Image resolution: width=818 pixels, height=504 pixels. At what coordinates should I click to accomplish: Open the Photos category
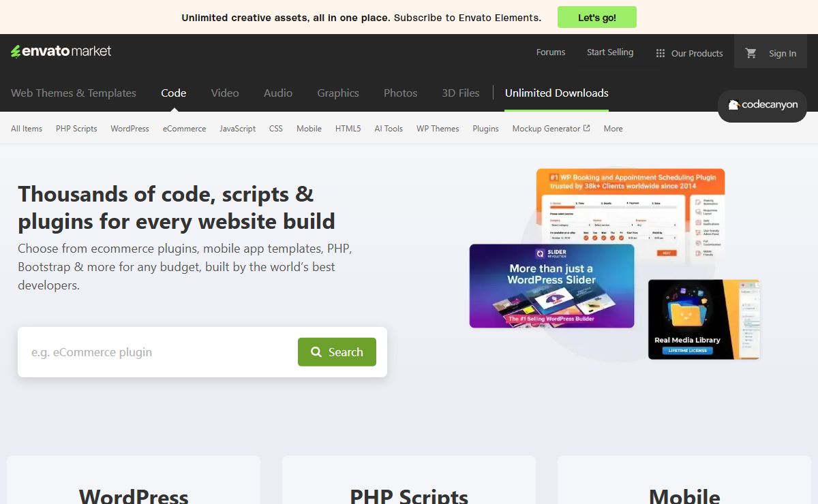400,93
